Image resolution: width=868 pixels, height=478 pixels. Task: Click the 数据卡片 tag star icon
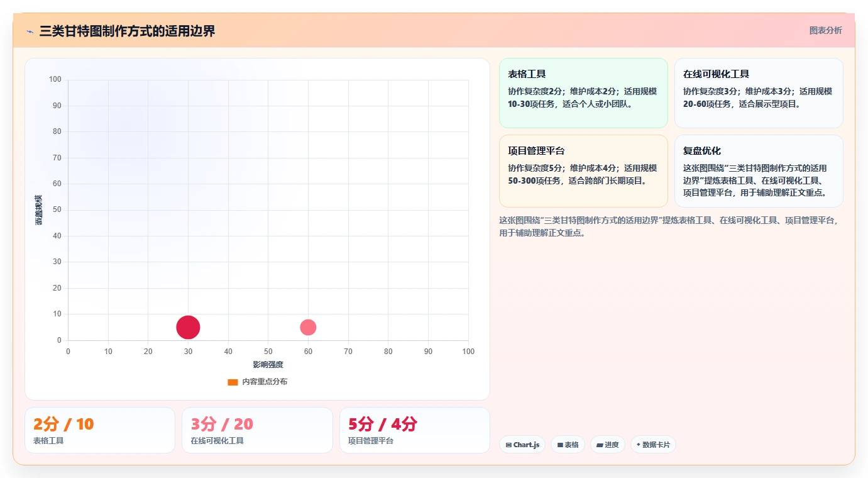click(x=638, y=444)
